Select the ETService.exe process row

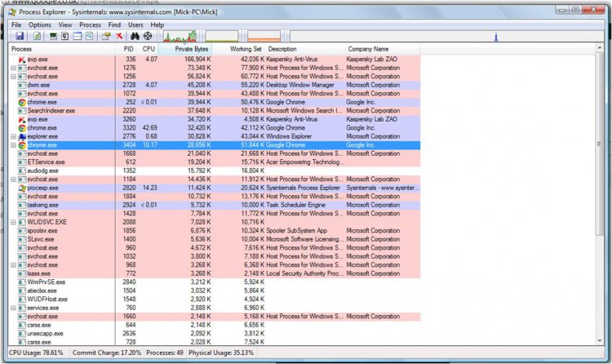click(x=215, y=162)
